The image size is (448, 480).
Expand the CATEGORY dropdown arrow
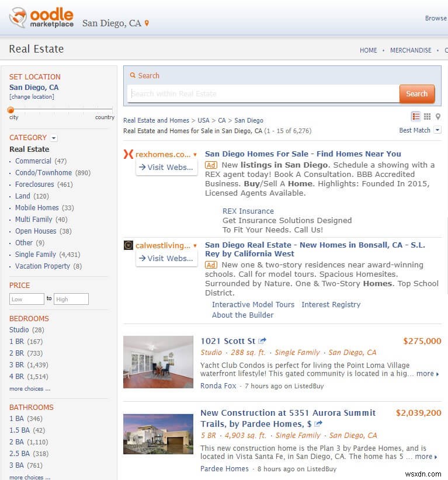coord(54,138)
